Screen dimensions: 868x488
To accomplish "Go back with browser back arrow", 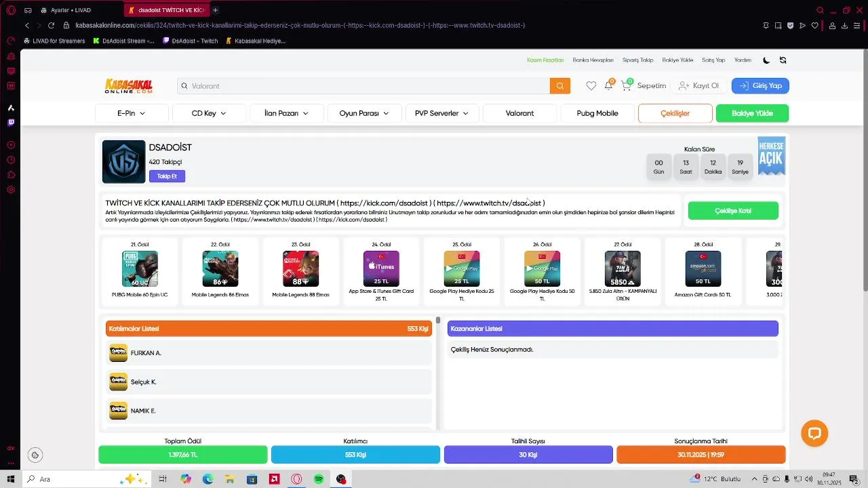I will click(x=27, y=25).
